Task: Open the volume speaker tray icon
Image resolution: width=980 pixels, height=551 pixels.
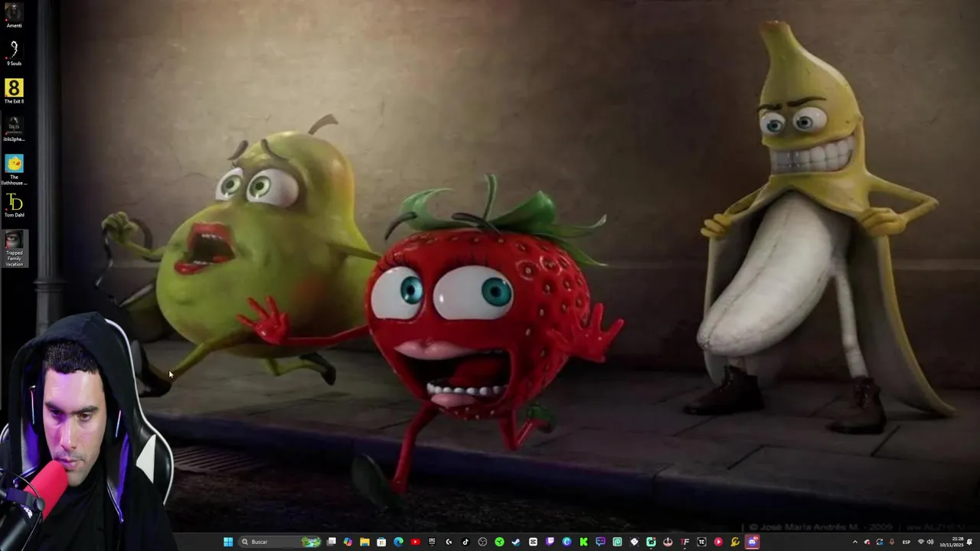Action: [x=930, y=542]
